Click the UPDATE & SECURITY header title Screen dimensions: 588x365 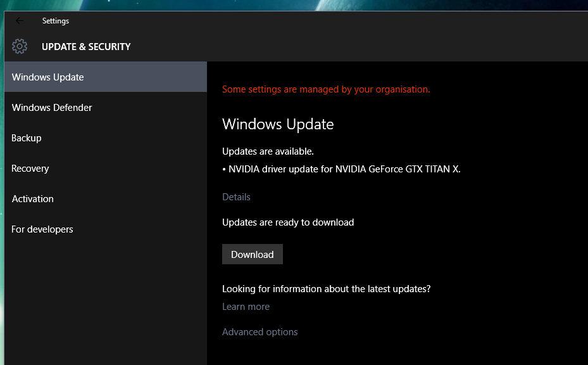pos(86,46)
